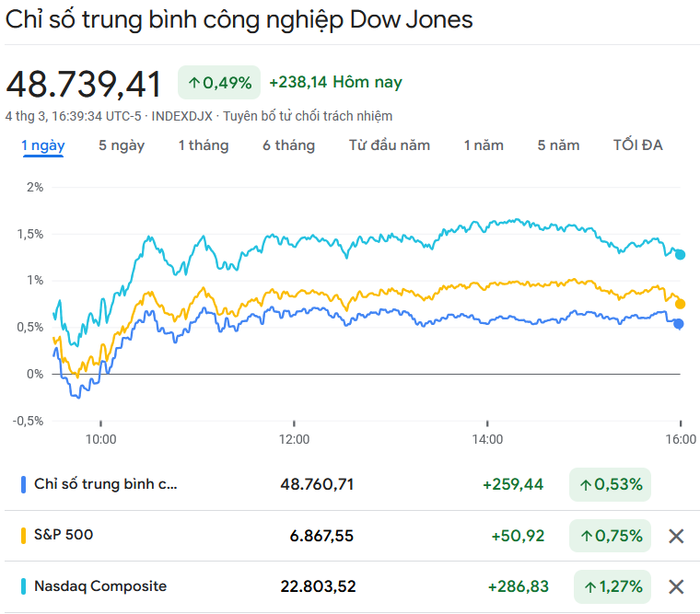700x614 pixels.
Task: Switch to the 6 tháng range
Action: coord(288,145)
